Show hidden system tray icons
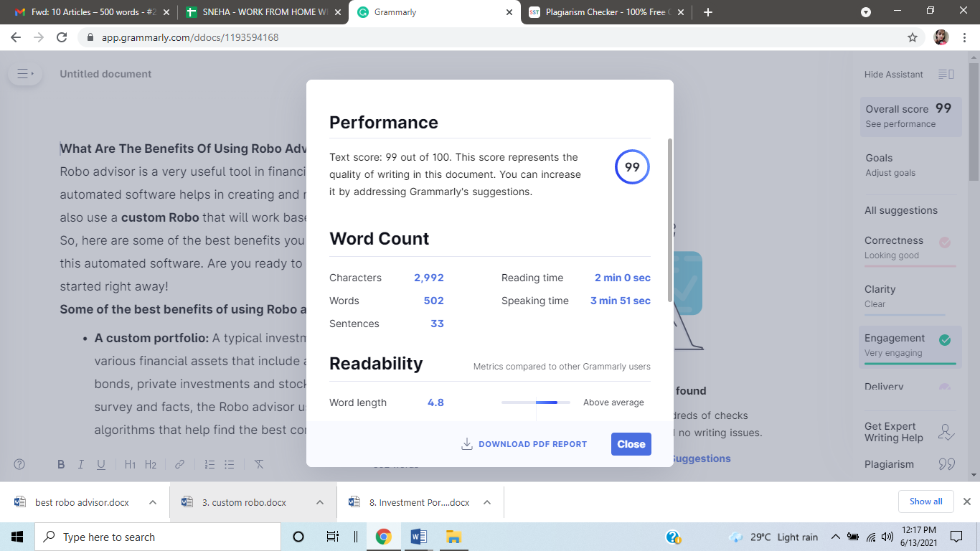Viewport: 980px width, 551px height. [x=836, y=537]
